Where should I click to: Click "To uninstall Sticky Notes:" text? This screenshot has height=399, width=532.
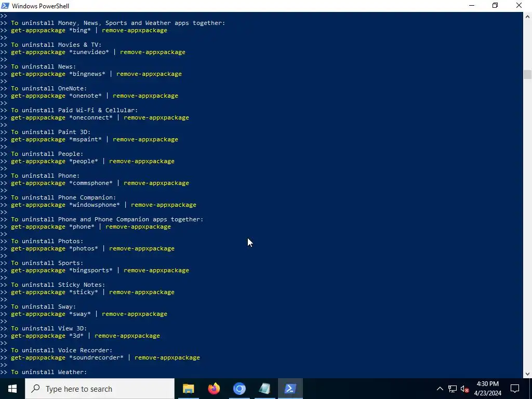(x=58, y=285)
